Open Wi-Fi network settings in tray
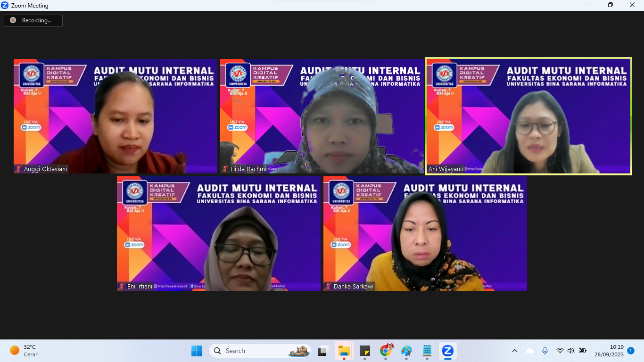Viewport: 644px width, 362px height. pyautogui.click(x=560, y=351)
